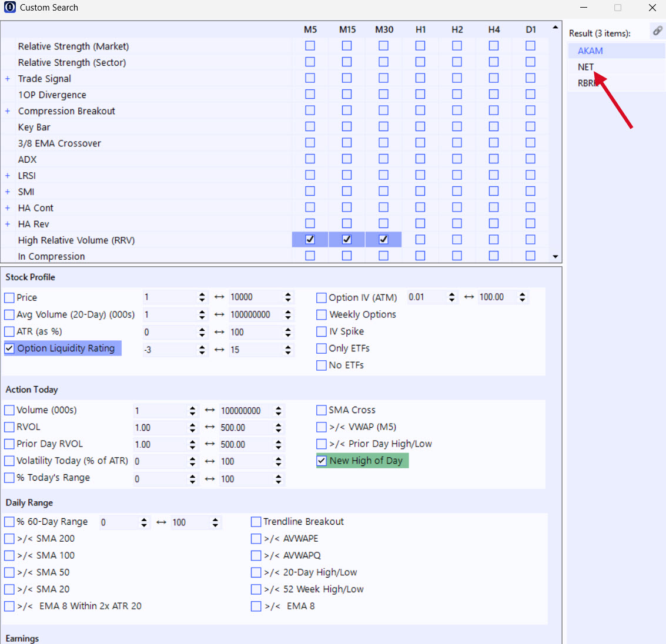Decrease Option Liquidity Rating maximum stepper

click(288, 353)
